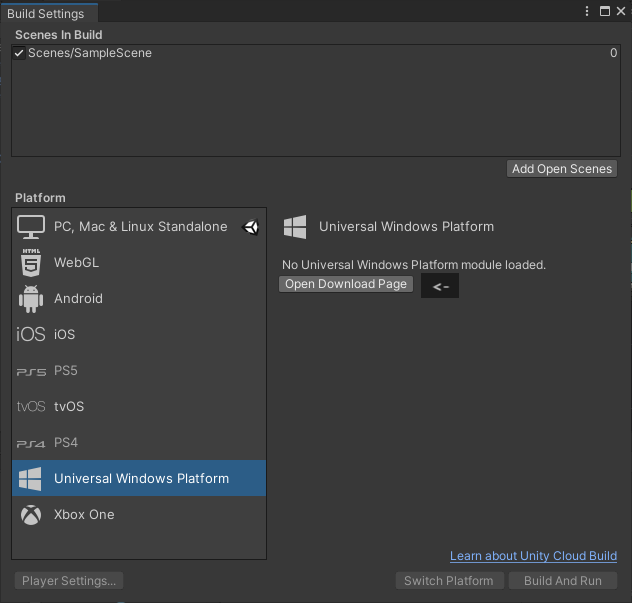This screenshot has height=603, width=632.
Task: Close the Build Settings window
Action: (x=621, y=11)
